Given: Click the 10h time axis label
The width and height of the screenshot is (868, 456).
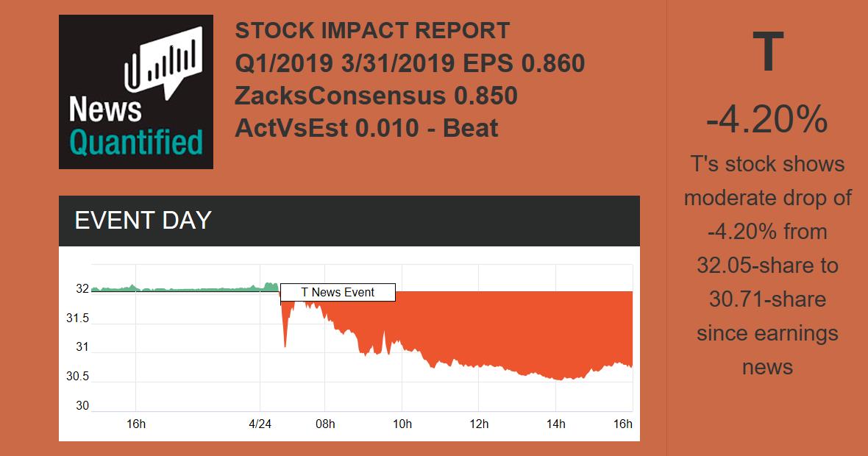Looking at the screenshot, I should click(x=402, y=424).
